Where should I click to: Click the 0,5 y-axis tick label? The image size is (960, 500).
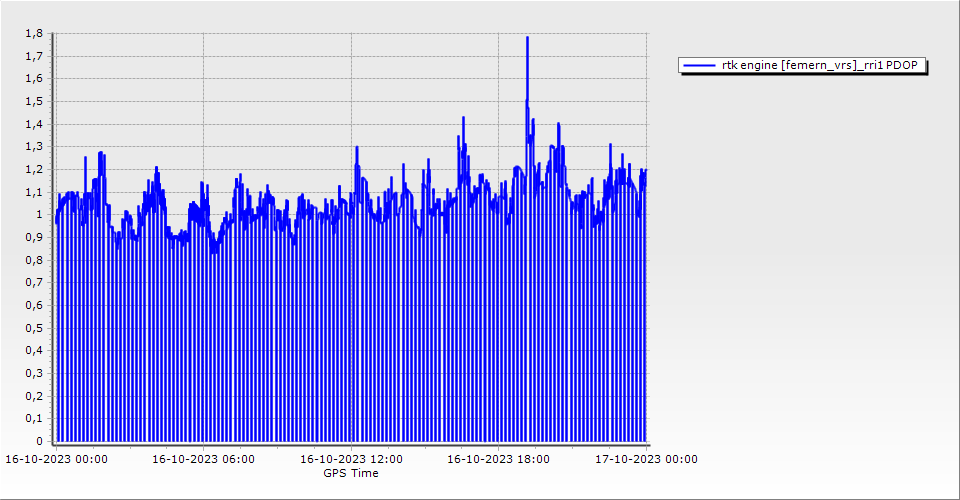tap(33, 328)
